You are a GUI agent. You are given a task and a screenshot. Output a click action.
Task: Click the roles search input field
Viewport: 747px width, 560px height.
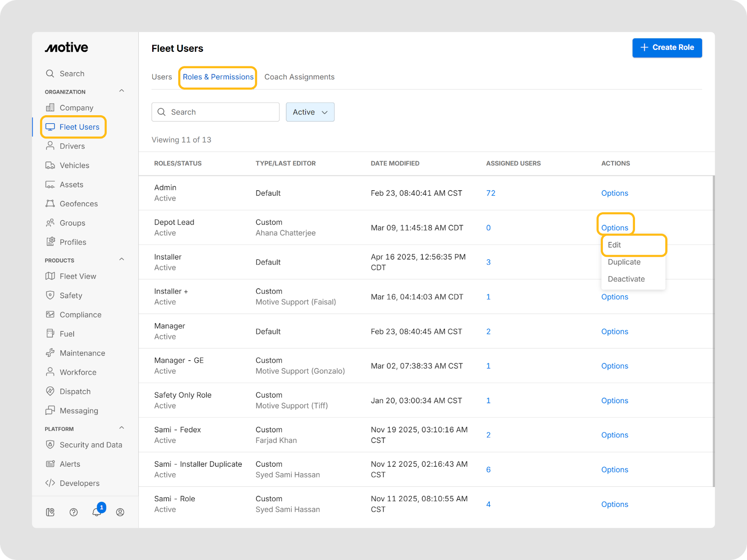tap(216, 112)
